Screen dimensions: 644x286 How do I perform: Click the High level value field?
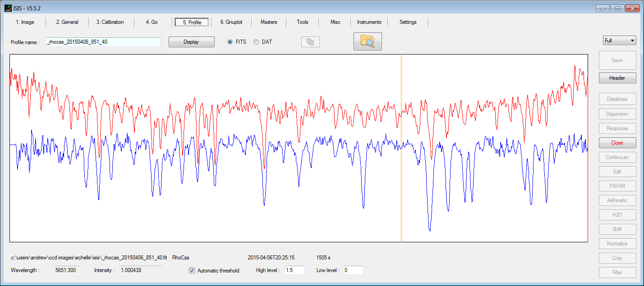click(294, 270)
